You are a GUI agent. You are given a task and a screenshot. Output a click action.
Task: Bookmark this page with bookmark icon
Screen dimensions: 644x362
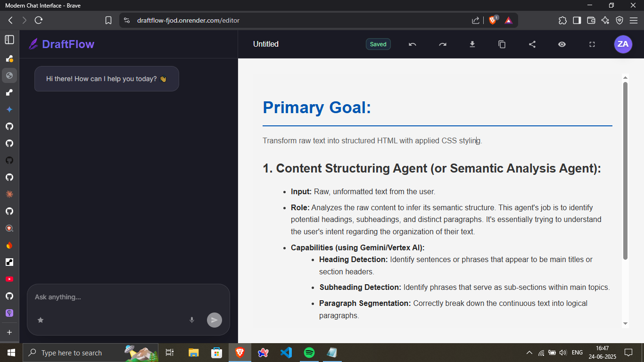pos(108,20)
